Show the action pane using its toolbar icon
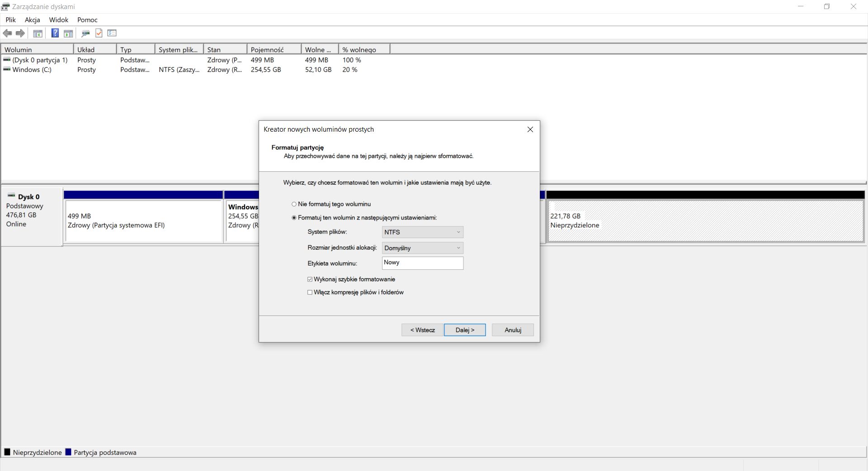The width and height of the screenshot is (868, 471). pos(68,33)
